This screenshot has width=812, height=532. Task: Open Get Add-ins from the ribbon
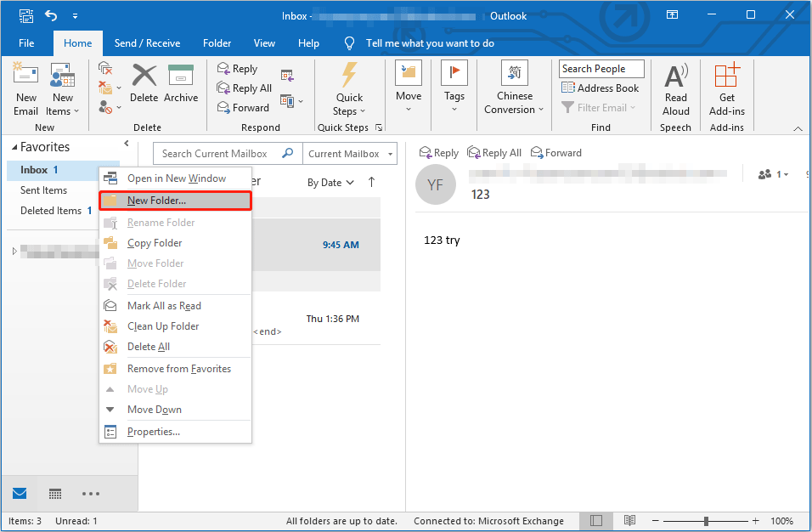click(726, 89)
